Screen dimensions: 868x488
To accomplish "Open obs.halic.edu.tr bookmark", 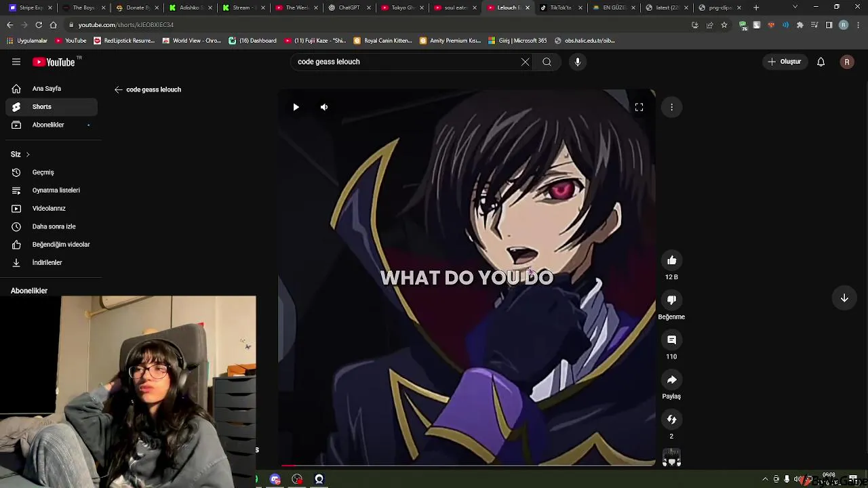I will 585,41.
